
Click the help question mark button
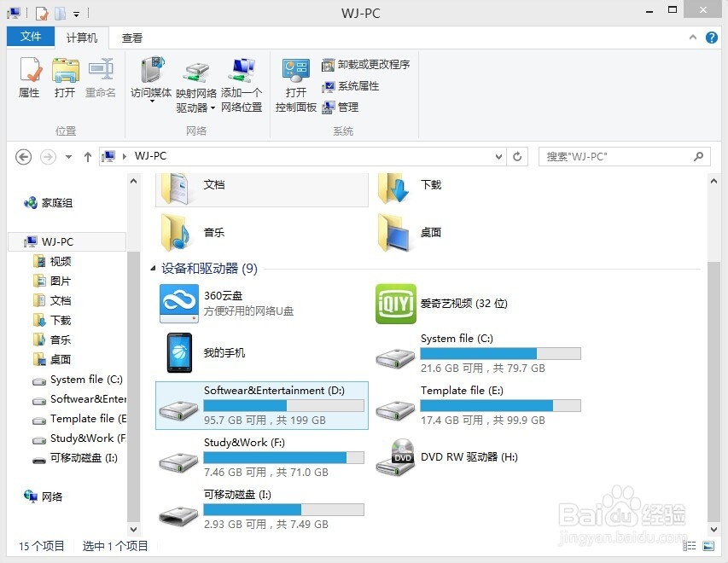coord(712,37)
